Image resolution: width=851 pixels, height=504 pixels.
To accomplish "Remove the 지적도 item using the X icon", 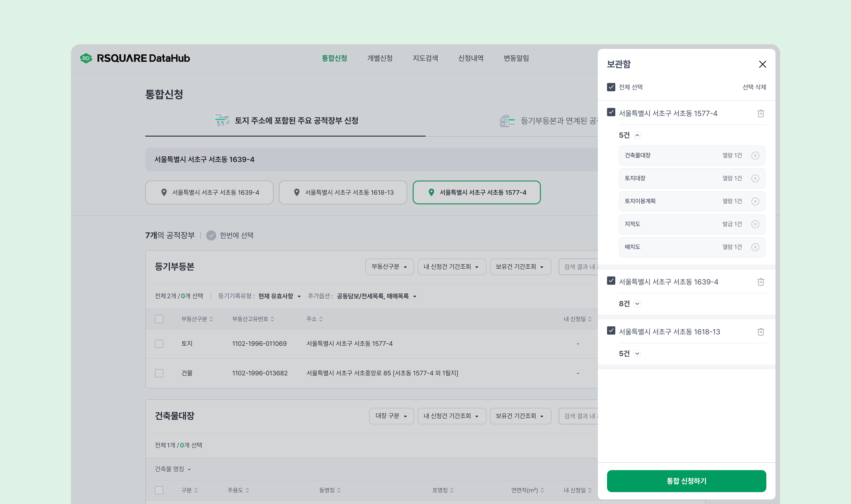I will tap(755, 224).
